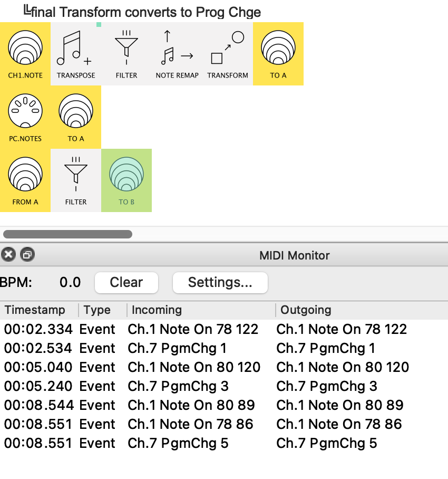Select the TO A output in the first row

pos(278,54)
